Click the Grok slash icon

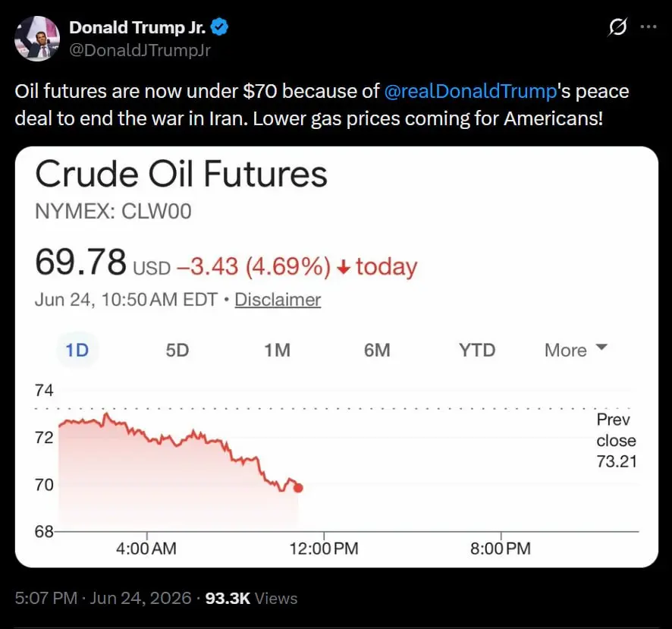(617, 27)
